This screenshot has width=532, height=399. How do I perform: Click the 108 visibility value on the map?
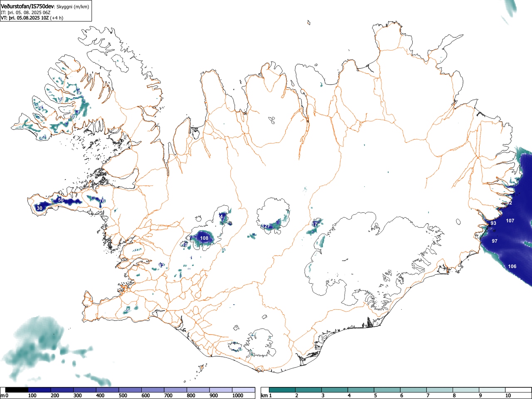[204, 238]
